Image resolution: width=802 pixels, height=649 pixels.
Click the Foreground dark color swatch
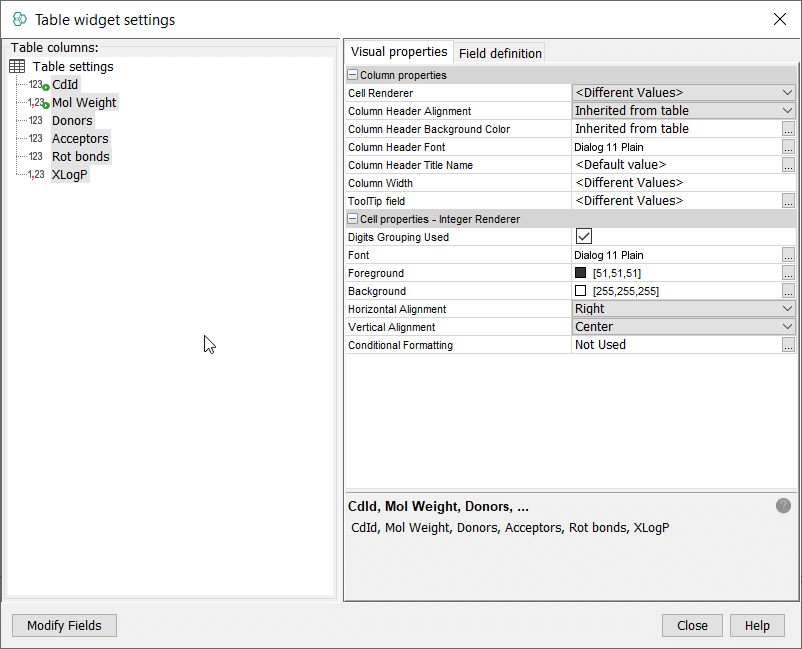pyautogui.click(x=581, y=273)
